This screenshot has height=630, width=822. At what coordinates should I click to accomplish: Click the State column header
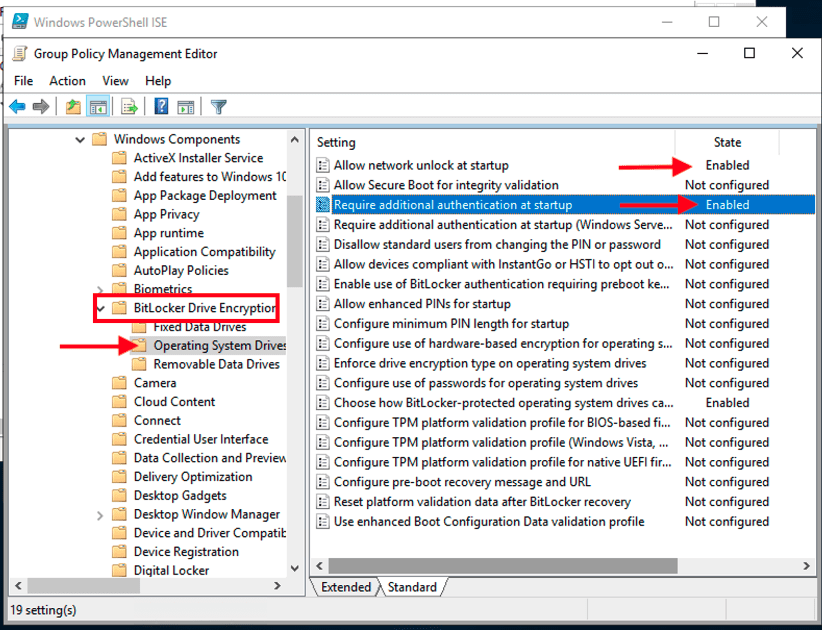(x=727, y=143)
